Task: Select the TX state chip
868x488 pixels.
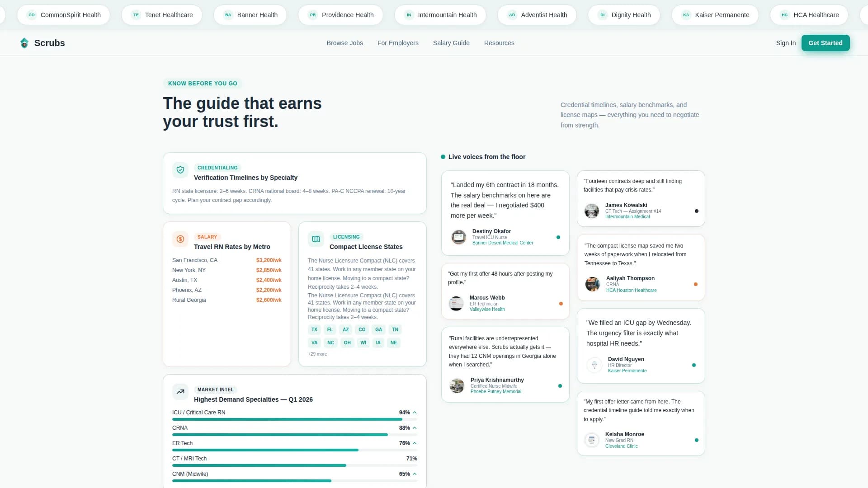Action: coord(314,329)
